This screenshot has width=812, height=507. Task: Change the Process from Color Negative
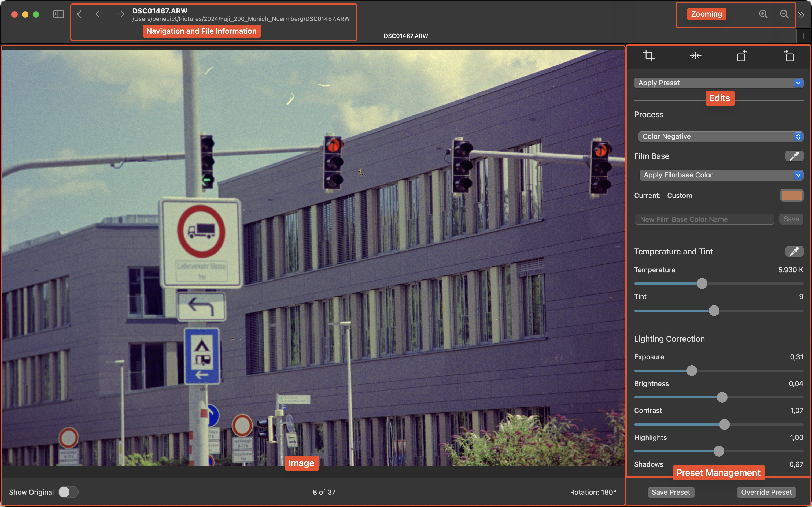(x=720, y=136)
